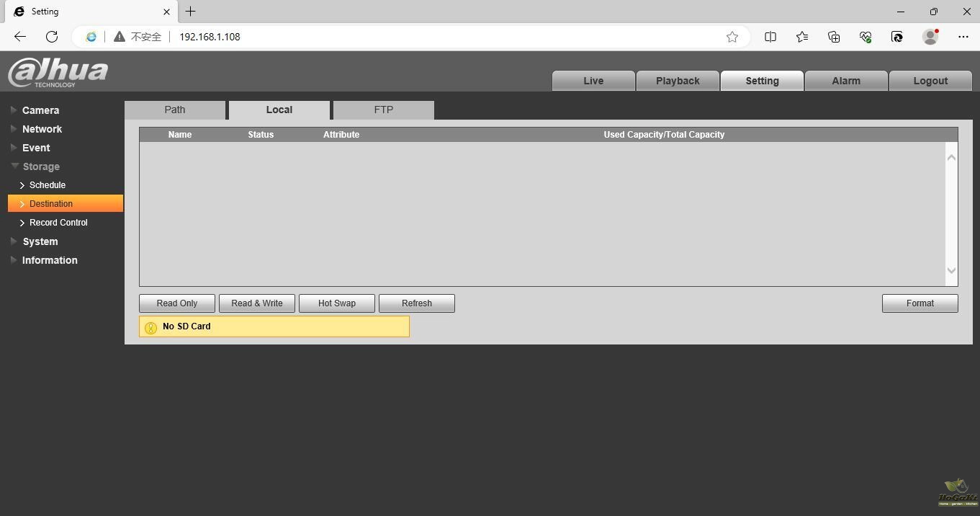Click the Hot Swap button
The width and height of the screenshot is (980, 516).
(337, 303)
